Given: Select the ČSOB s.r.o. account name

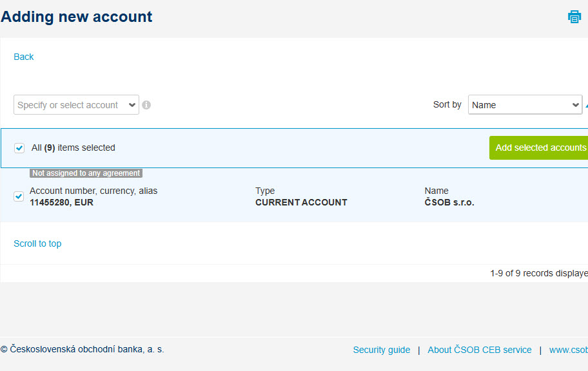Looking at the screenshot, I should (x=449, y=202).
